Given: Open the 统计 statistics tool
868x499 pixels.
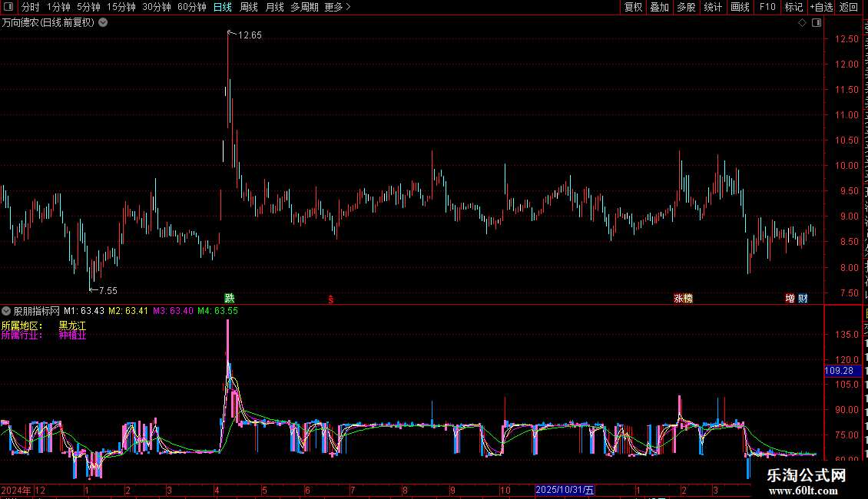Looking at the screenshot, I should [713, 7].
